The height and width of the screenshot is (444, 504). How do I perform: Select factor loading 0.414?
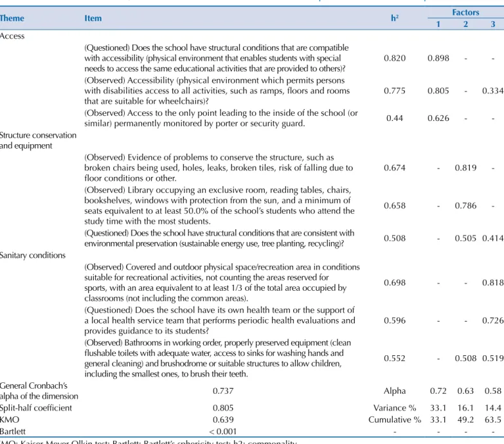[x=492, y=238]
